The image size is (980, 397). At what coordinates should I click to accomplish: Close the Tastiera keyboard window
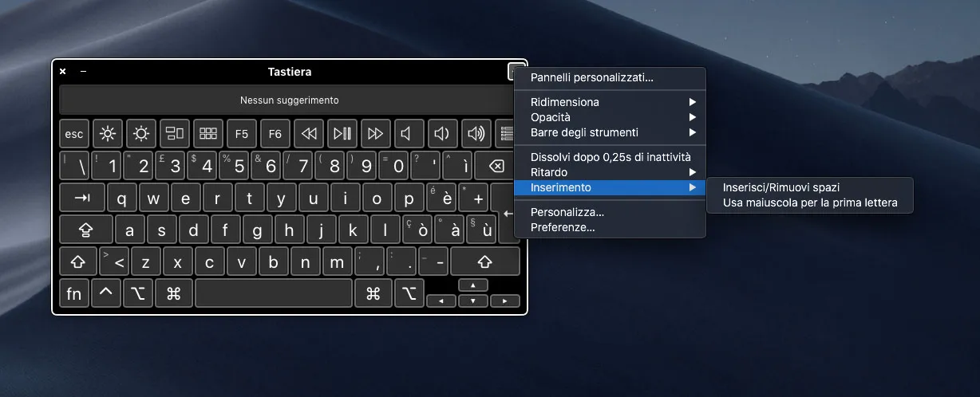(x=63, y=72)
